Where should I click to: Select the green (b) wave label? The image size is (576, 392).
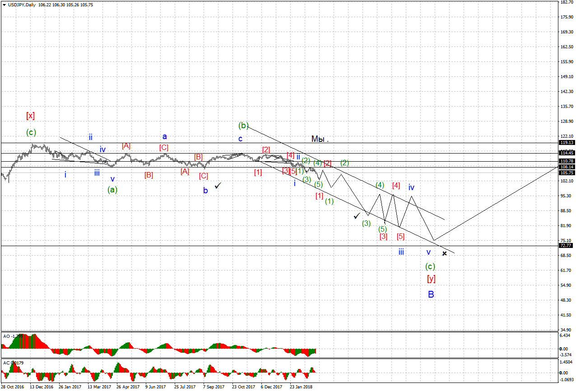pyautogui.click(x=244, y=125)
